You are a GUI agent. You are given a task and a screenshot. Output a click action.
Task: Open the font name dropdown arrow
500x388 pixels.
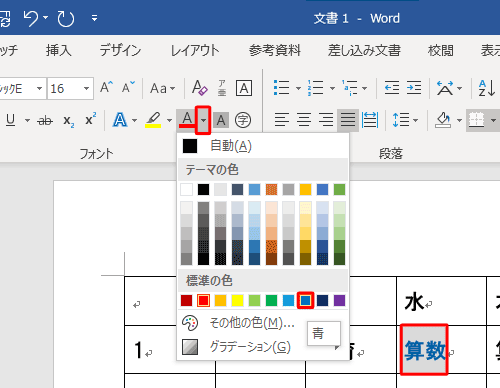pos(39,88)
